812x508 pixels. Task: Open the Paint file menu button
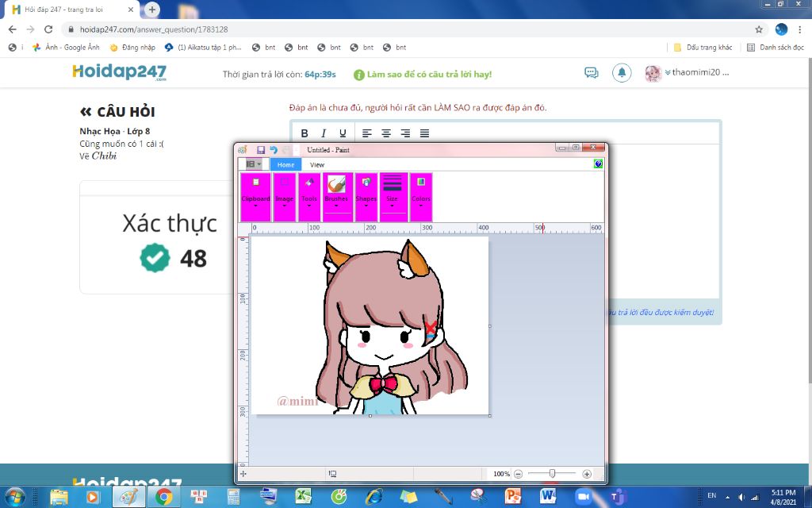click(x=253, y=164)
